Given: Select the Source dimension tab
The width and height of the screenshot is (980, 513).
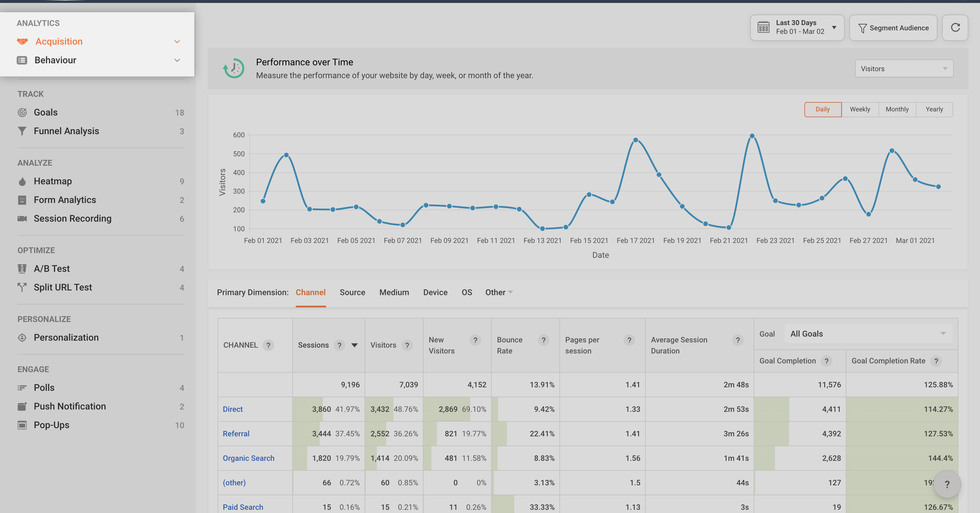Looking at the screenshot, I should click(x=352, y=293).
